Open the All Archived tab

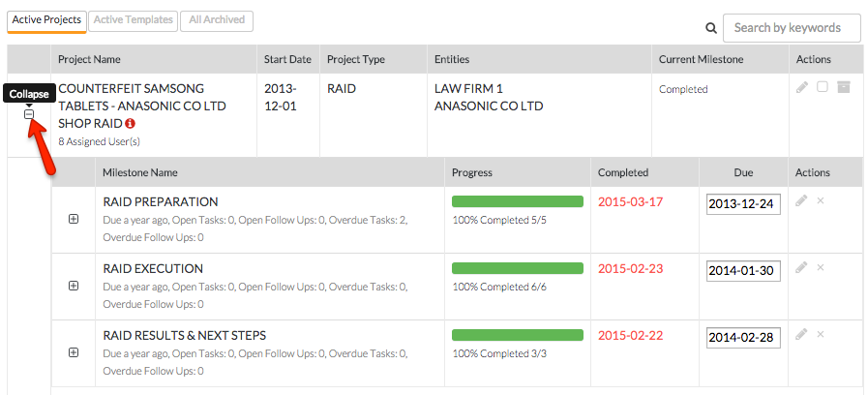point(216,19)
